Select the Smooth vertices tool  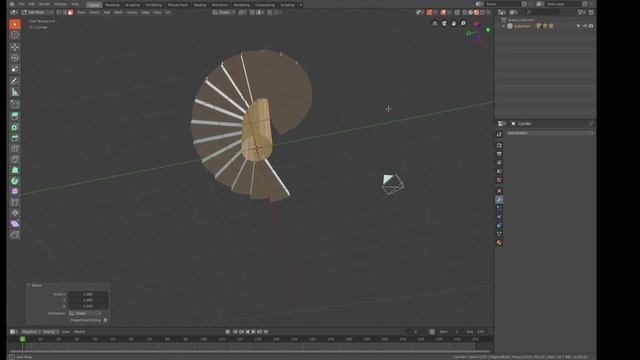click(x=15, y=191)
